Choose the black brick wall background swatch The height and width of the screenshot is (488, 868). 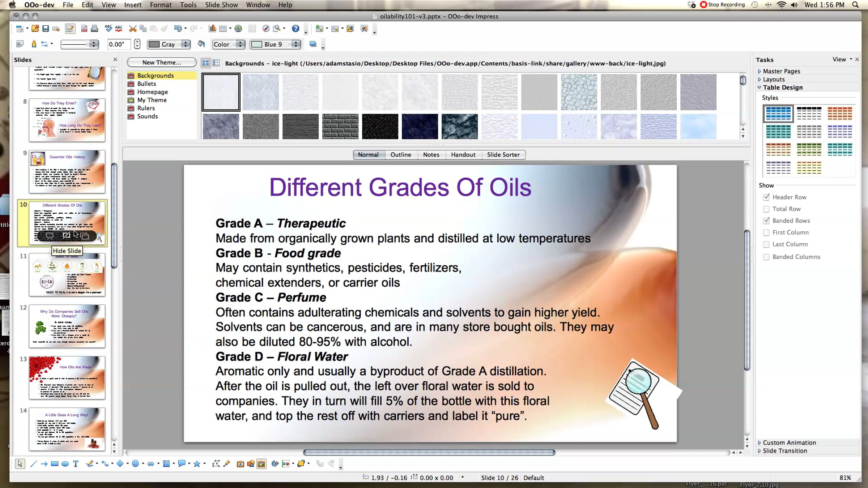click(x=340, y=127)
